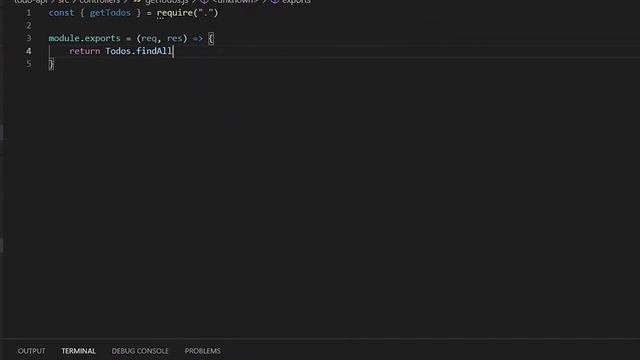The image size is (640, 360).
Task: Click module.exports on line 3
Action: pos(84,38)
